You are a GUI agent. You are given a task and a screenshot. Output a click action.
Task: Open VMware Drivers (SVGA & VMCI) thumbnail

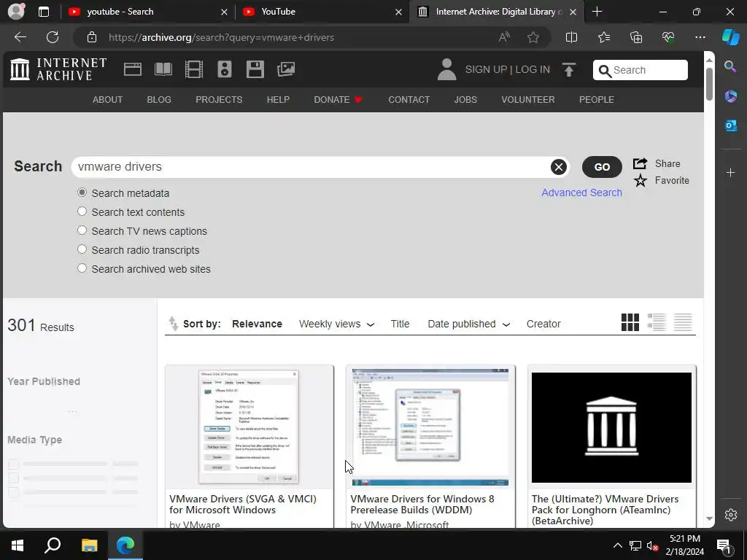249,427
